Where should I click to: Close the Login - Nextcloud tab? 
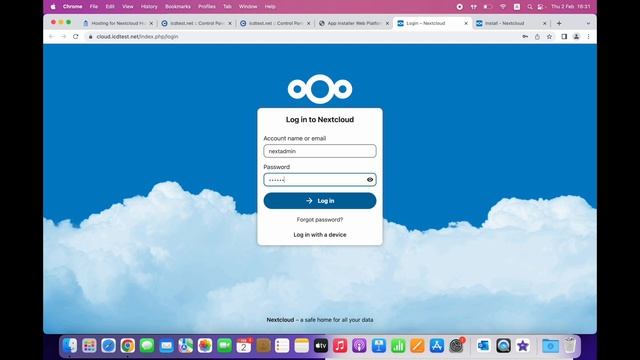[466, 24]
